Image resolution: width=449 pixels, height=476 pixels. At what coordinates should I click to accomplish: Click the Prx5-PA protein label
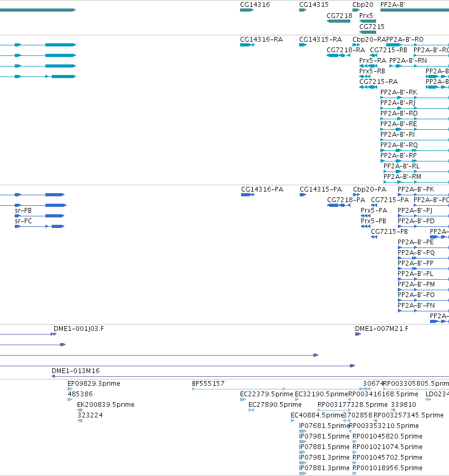(x=374, y=211)
